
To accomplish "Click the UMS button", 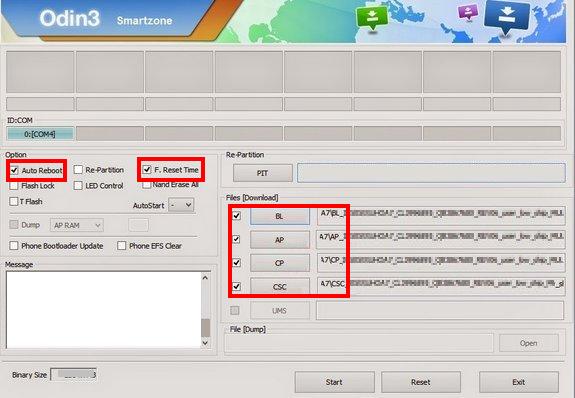I will 279,311.
